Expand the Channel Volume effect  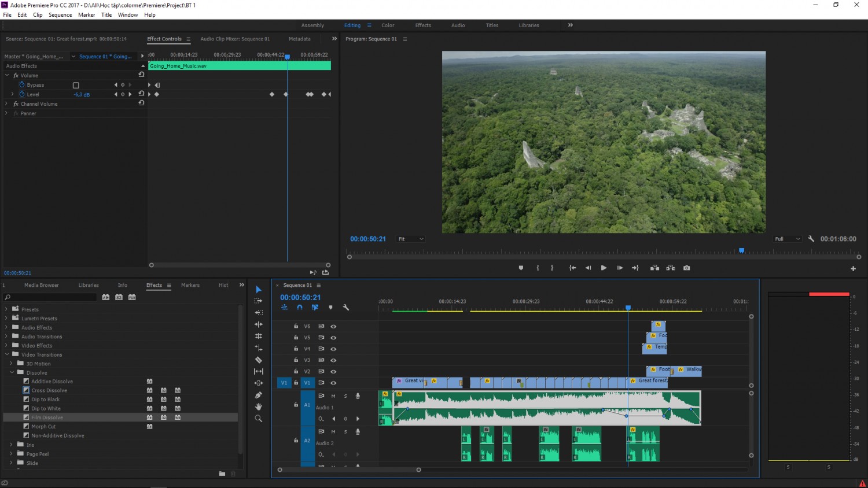[x=6, y=104]
